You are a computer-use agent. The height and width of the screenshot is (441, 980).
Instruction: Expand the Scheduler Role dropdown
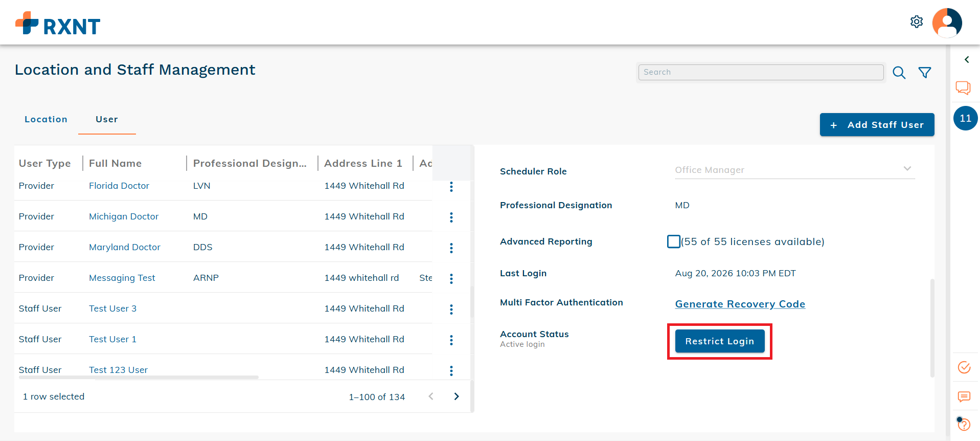tap(795, 170)
